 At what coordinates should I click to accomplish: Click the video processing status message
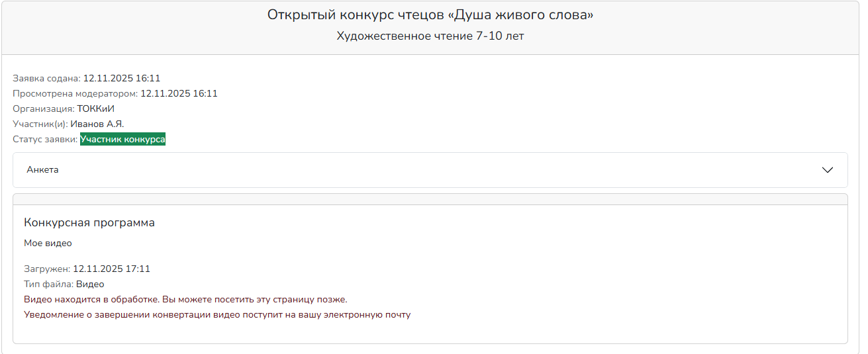[x=185, y=299]
